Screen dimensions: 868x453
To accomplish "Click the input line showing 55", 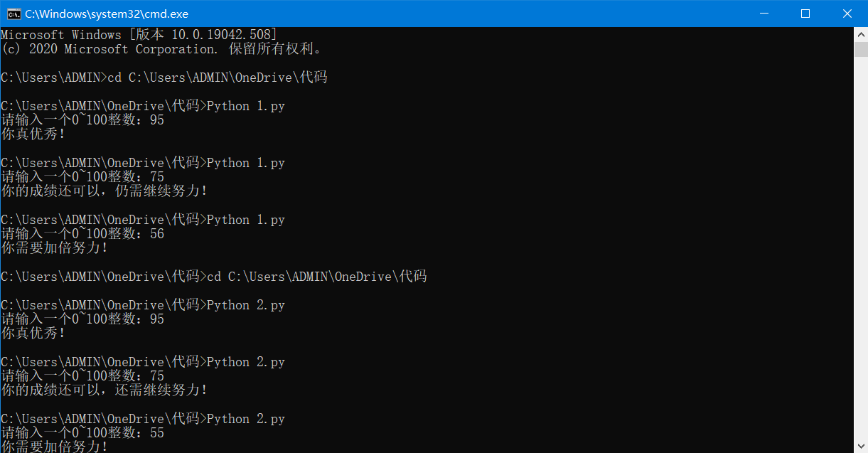I will point(82,433).
